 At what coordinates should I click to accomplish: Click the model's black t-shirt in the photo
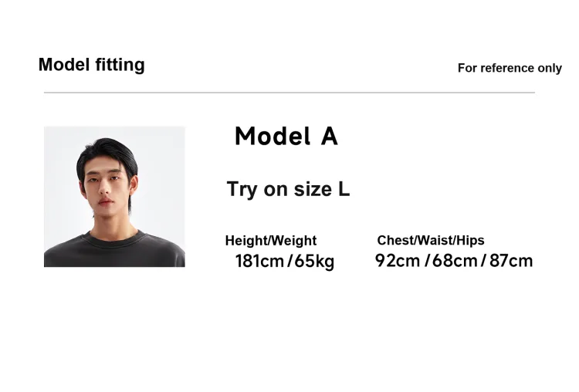pyautogui.click(x=114, y=251)
